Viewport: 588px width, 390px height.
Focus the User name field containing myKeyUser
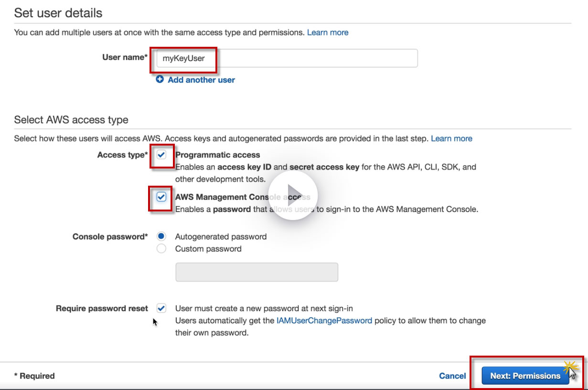287,58
